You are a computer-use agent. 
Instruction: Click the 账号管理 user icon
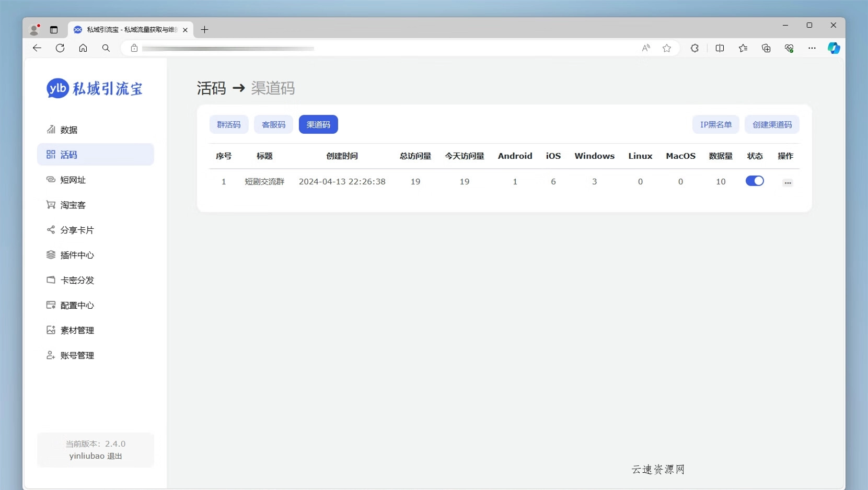coord(51,355)
